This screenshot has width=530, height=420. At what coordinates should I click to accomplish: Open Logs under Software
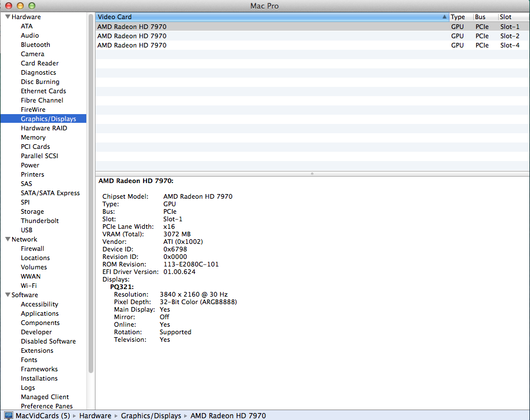pos(28,388)
